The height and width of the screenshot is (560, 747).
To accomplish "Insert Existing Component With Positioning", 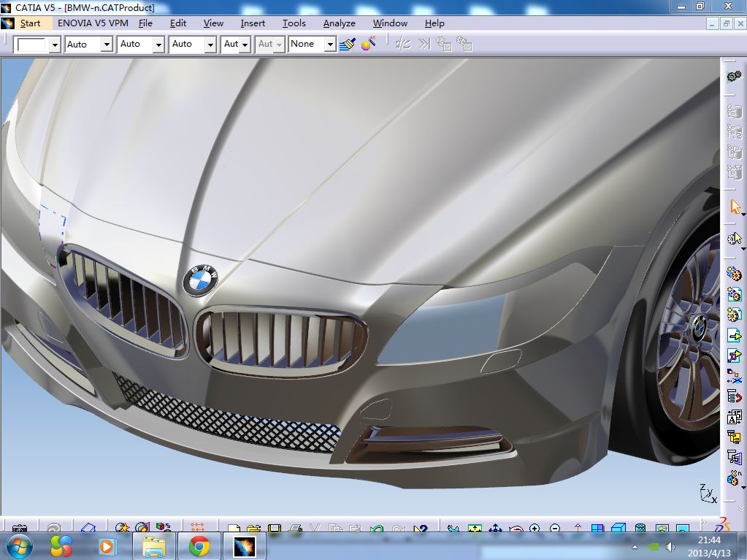I will point(734,356).
